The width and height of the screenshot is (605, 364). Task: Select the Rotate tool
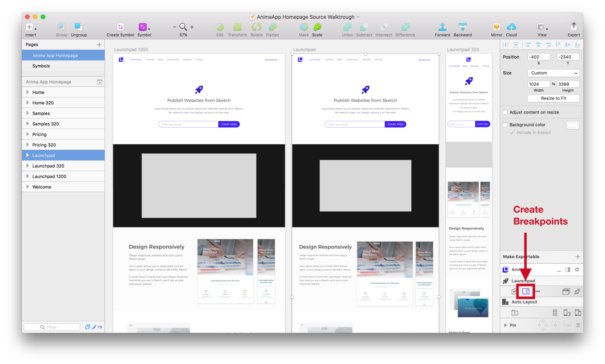point(256,27)
